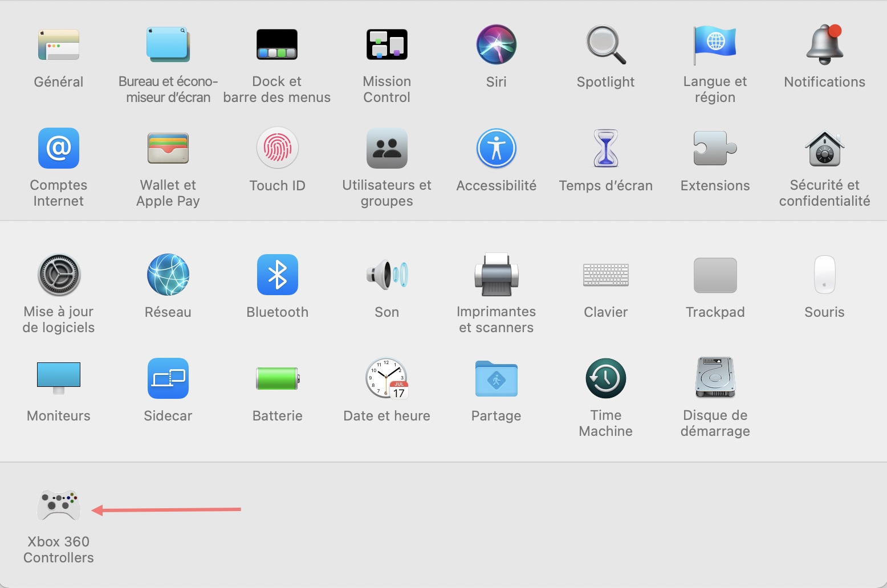
Task: Open Langue et région settings
Action: point(715,45)
